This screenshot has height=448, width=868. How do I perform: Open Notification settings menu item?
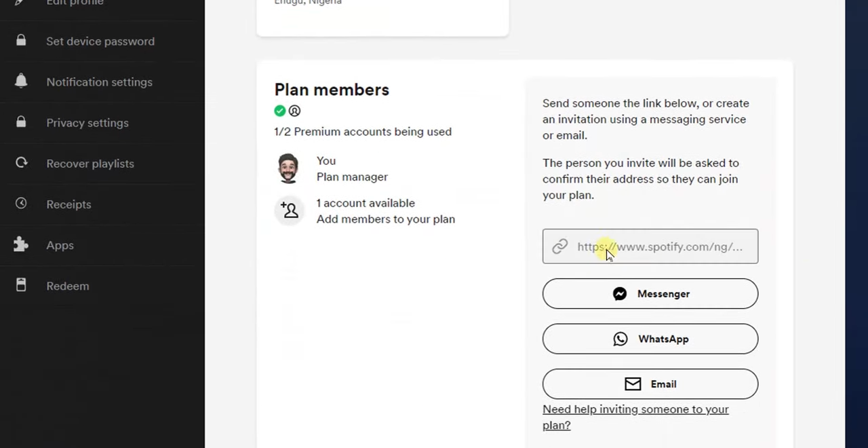pyautogui.click(x=99, y=82)
